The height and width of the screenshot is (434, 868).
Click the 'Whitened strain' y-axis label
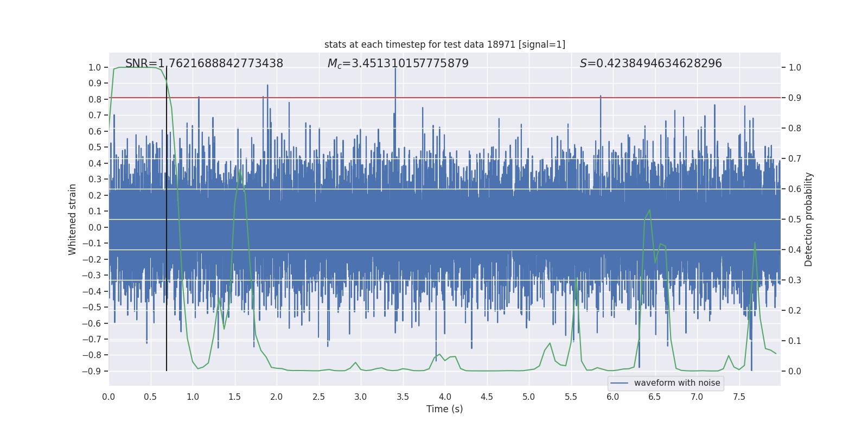[x=72, y=219]
